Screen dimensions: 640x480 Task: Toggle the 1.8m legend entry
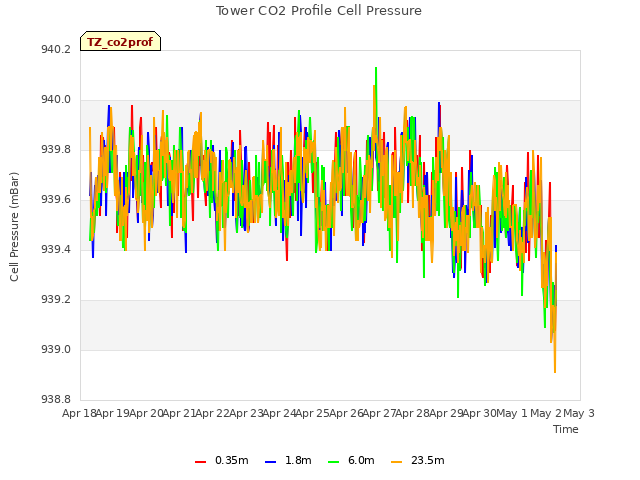pos(288,460)
